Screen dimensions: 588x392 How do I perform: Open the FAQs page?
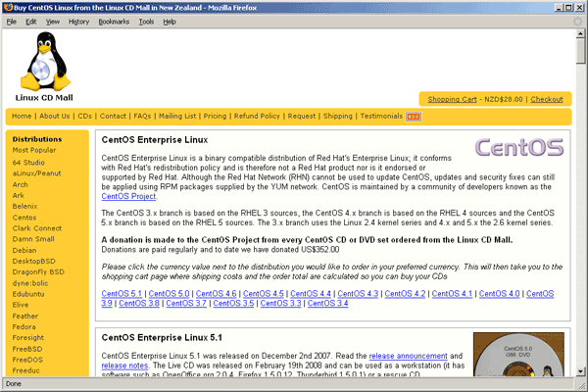[x=142, y=117]
